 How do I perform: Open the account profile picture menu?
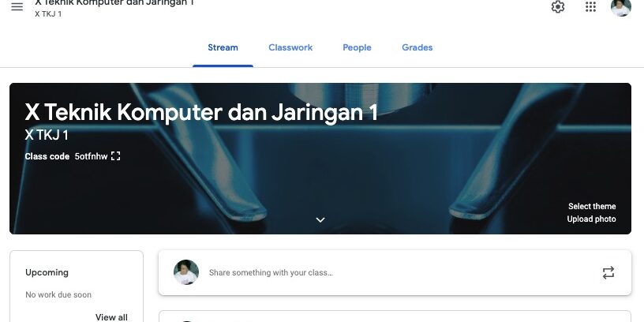pyautogui.click(x=620, y=7)
